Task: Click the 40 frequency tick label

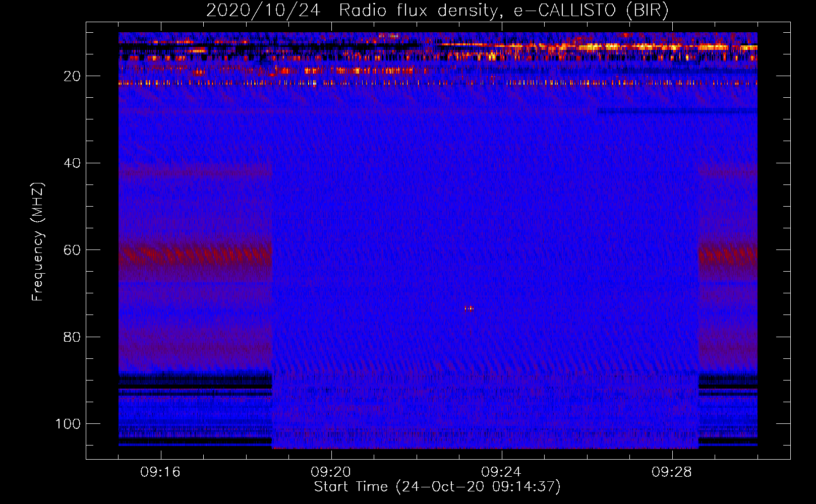Action: tap(72, 163)
